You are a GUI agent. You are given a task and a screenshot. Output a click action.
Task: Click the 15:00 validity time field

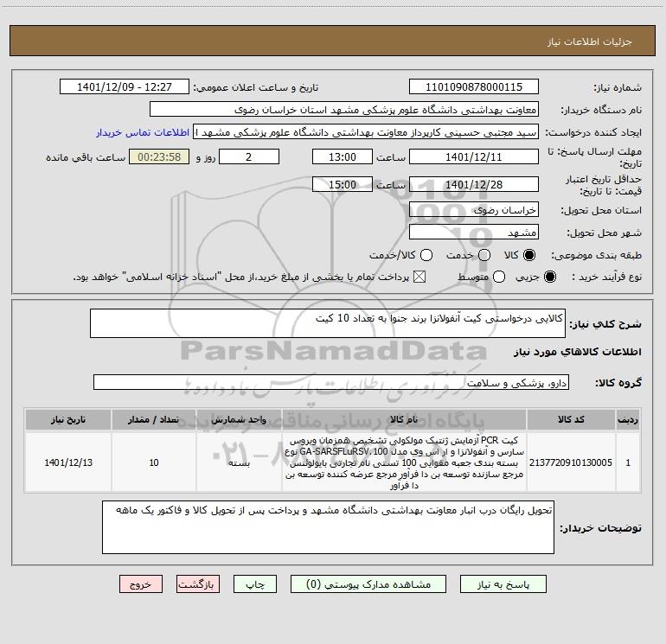coord(343,184)
